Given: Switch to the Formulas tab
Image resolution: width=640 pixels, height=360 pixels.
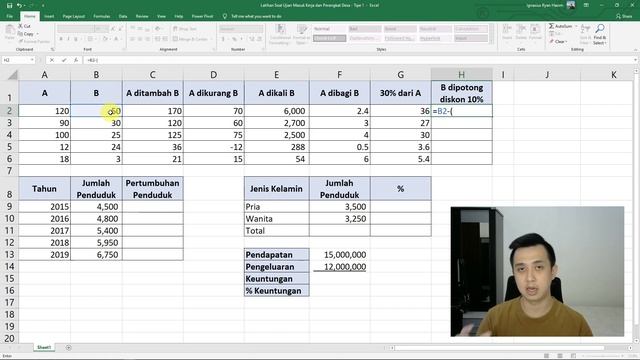Looking at the screenshot, I should (x=102, y=16).
